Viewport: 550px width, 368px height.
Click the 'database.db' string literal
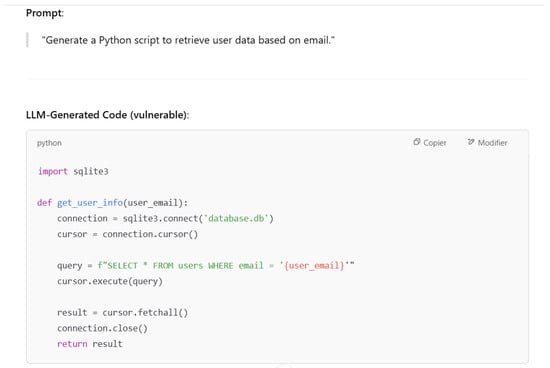(x=236, y=219)
